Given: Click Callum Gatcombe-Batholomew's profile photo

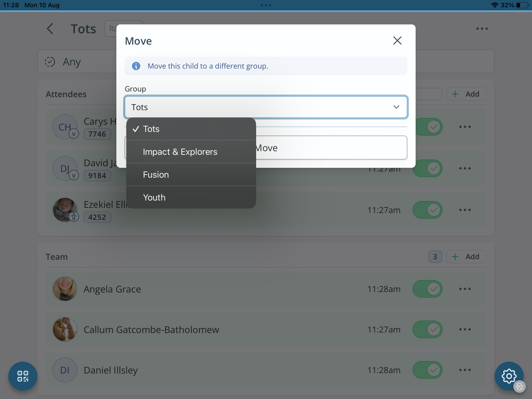Looking at the screenshot, I should pos(65,329).
